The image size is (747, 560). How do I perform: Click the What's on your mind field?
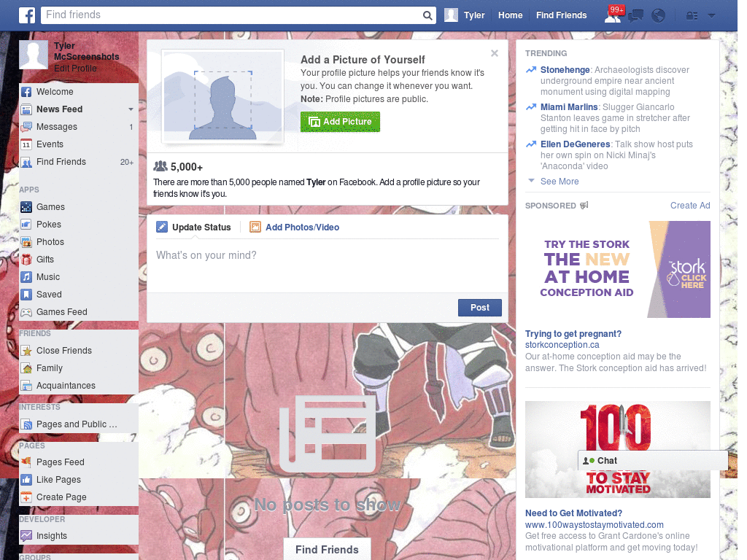(x=327, y=265)
